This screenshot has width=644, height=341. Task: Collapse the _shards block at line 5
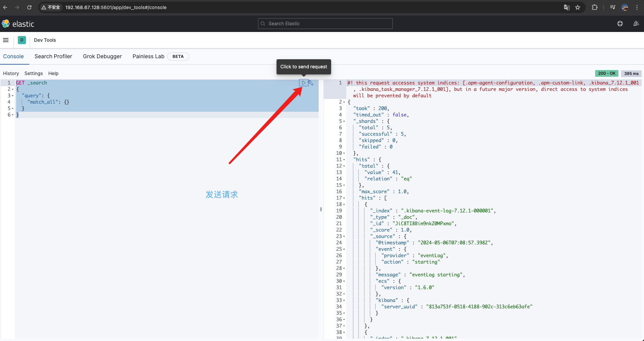pyautogui.click(x=344, y=122)
